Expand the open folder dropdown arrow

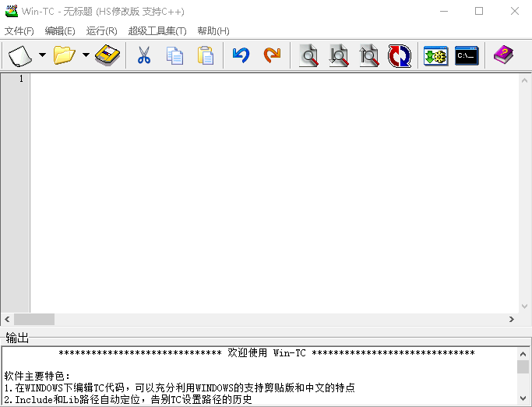pos(86,55)
